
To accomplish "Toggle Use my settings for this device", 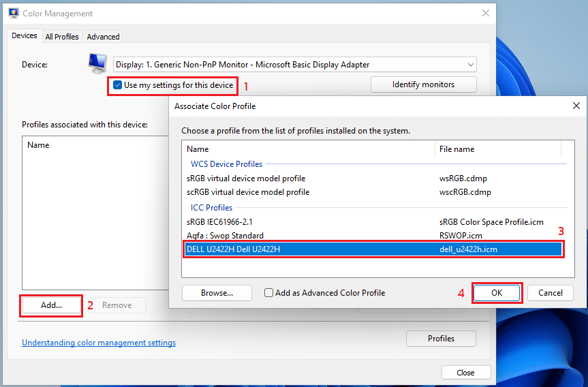I will point(117,85).
